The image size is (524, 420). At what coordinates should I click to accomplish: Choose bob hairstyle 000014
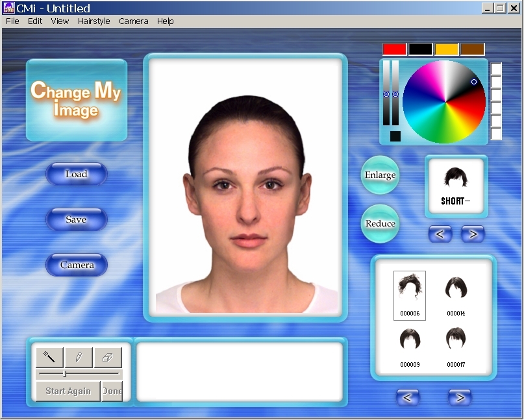[456, 295]
